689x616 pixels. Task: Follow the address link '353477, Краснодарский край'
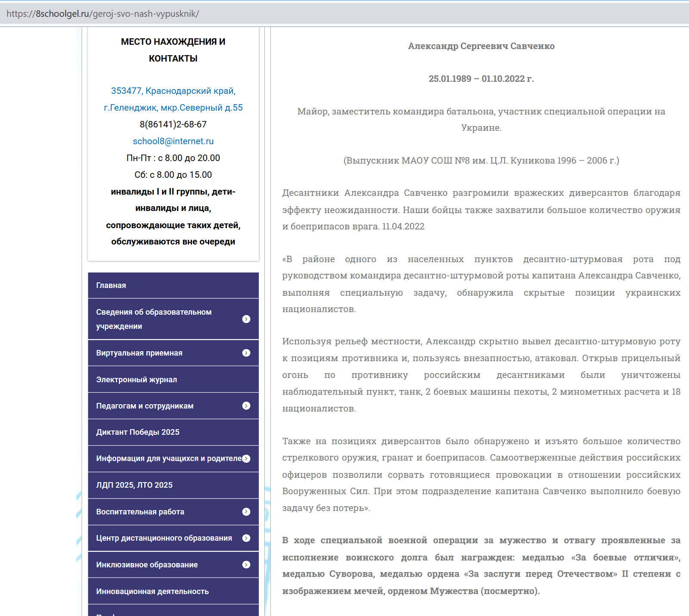[173, 91]
